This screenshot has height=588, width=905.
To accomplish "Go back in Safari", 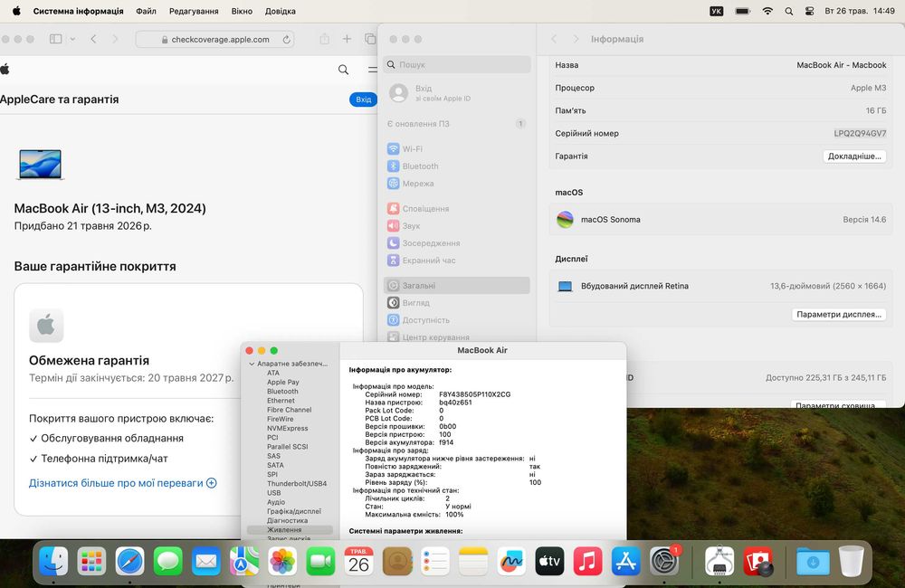I will [93, 39].
